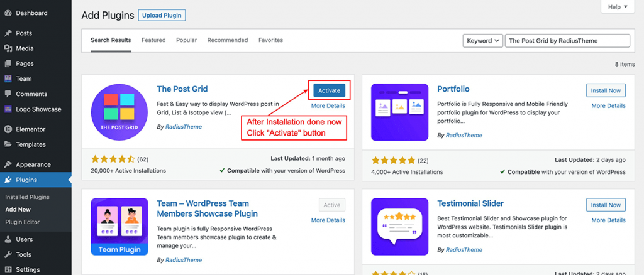Image resolution: width=644 pixels, height=275 pixels.
Task: Click the Comments bubble icon
Action: [8, 94]
